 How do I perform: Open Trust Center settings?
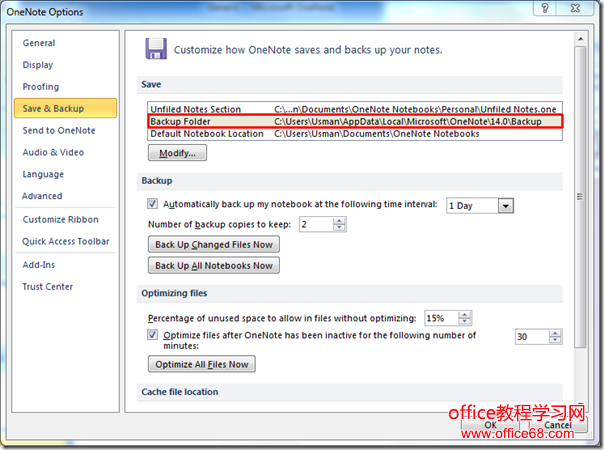[48, 287]
